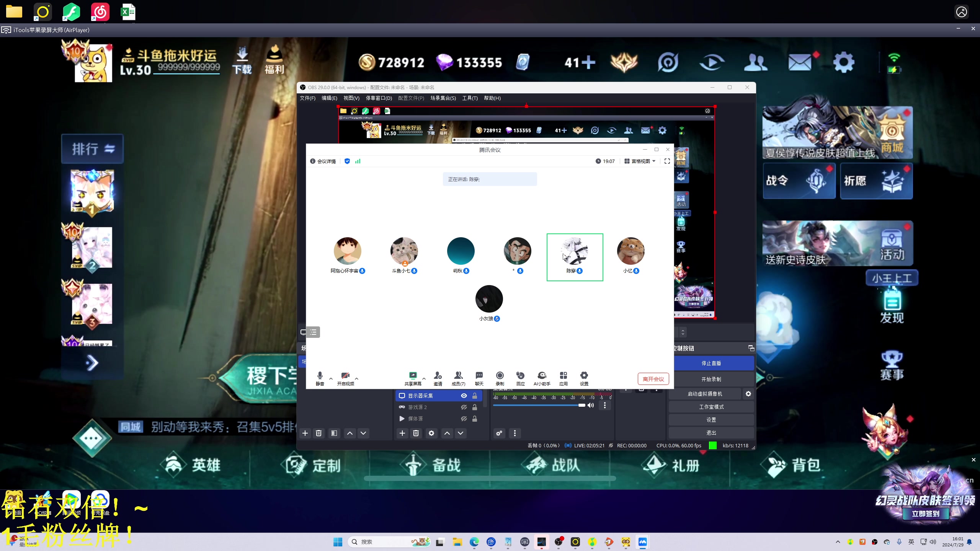Click the meeting security shield icon

click(347, 161)
